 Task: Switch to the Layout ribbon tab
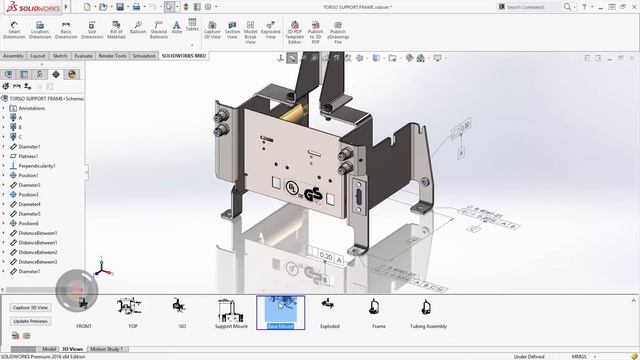tap(38, 56)
